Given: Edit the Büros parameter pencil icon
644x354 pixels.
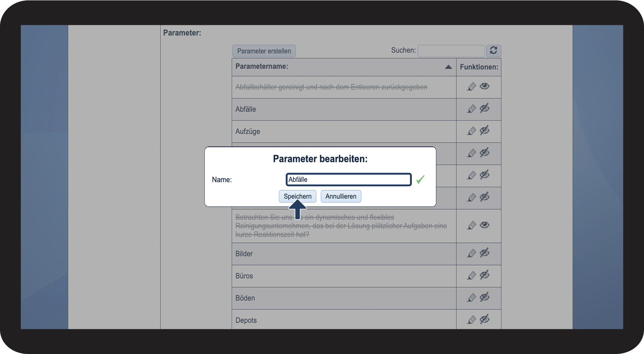Looking at the screenshot, I should 472,275.
